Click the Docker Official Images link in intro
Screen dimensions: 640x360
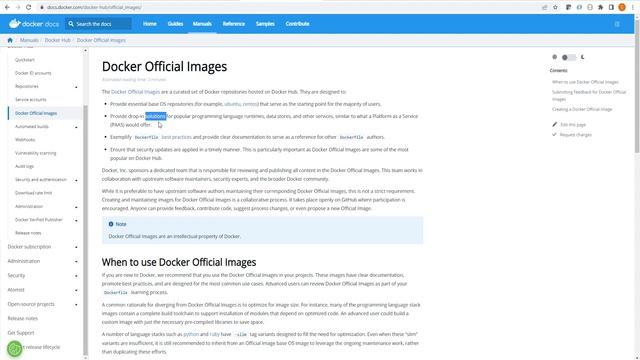coord(136,92)
